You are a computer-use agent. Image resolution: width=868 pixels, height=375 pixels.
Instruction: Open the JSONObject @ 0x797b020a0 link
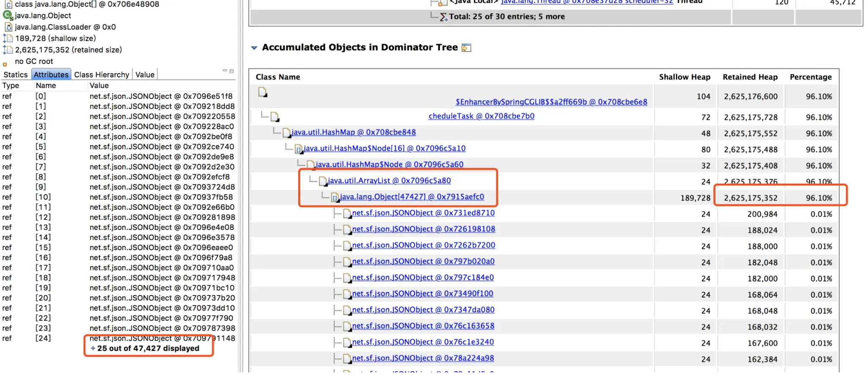(x=423, y=261)
